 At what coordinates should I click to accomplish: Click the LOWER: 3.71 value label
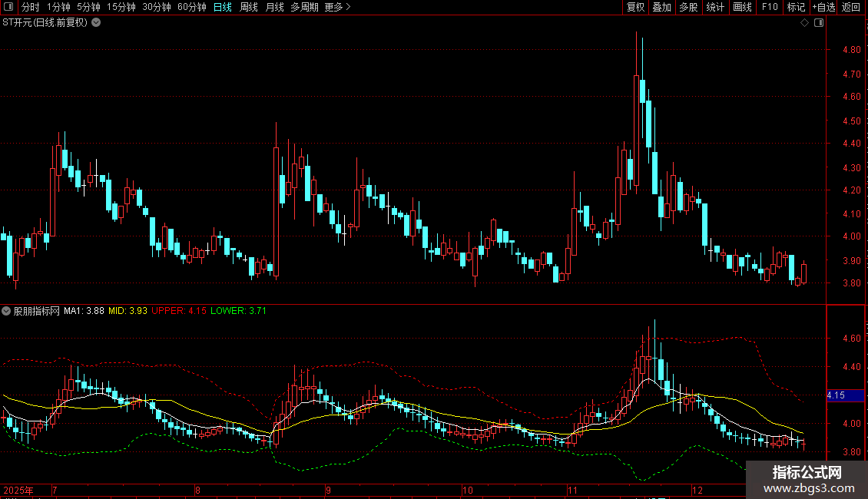coord(239,311)
